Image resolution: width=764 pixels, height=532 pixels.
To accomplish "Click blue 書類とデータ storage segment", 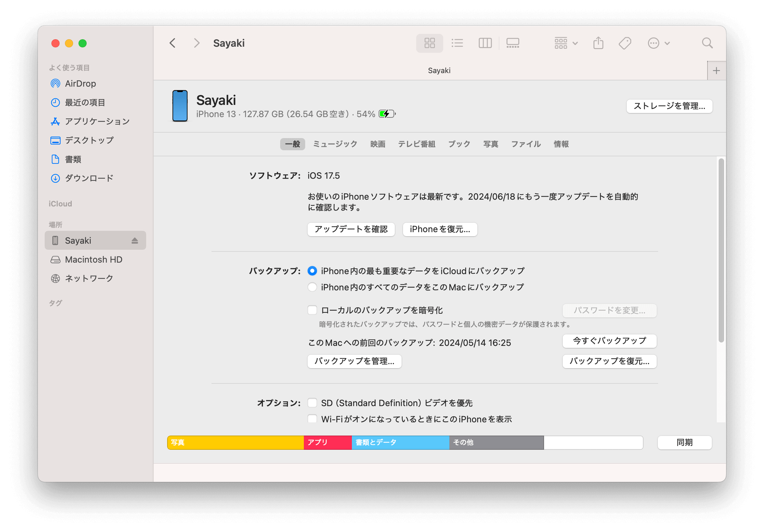I will [401, 443].
